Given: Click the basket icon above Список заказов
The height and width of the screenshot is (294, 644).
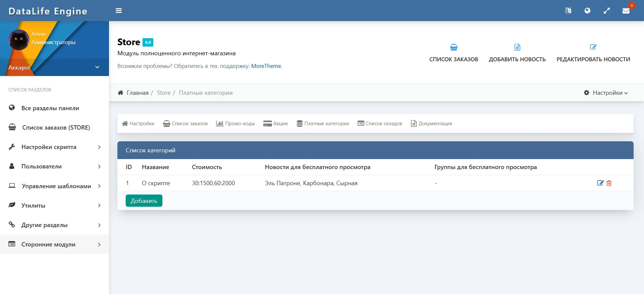Looking at the screenshot, I should point(453,47).
